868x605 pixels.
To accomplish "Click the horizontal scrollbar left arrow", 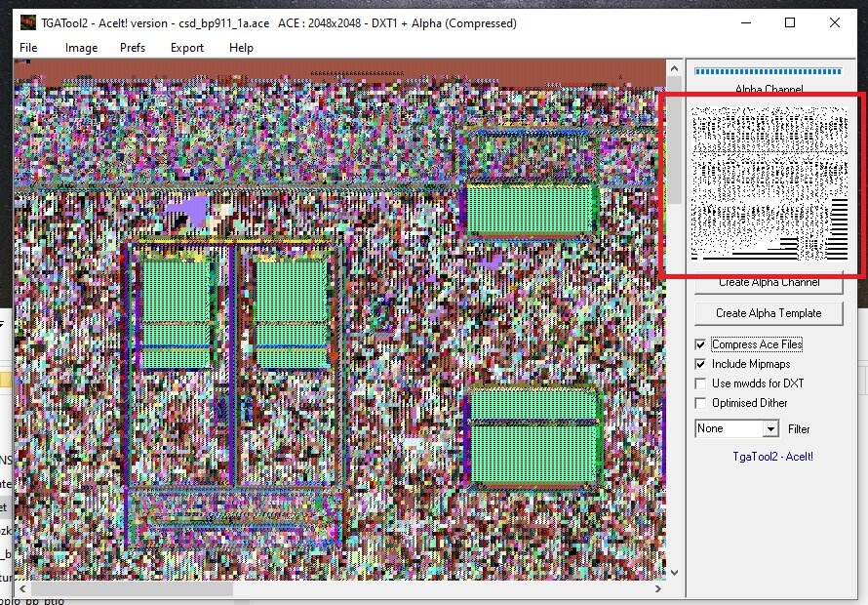I will pyautogui.click(x=22, y=588).
